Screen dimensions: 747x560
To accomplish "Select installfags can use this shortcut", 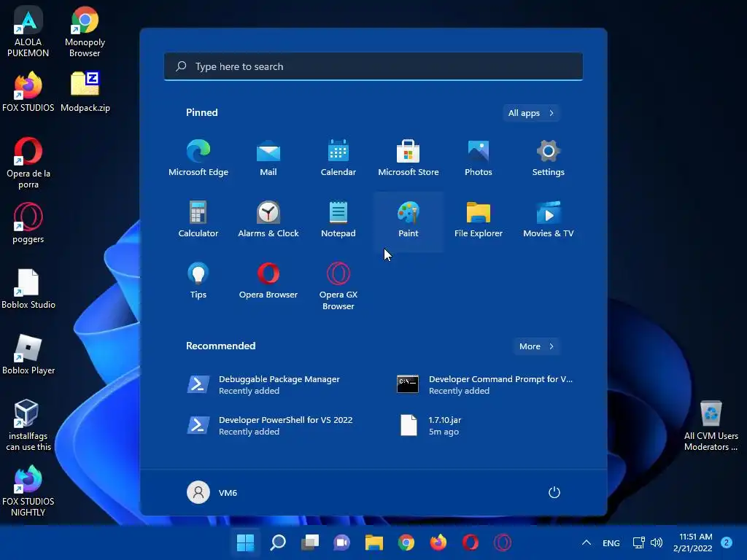I will [x=28, y=425].
